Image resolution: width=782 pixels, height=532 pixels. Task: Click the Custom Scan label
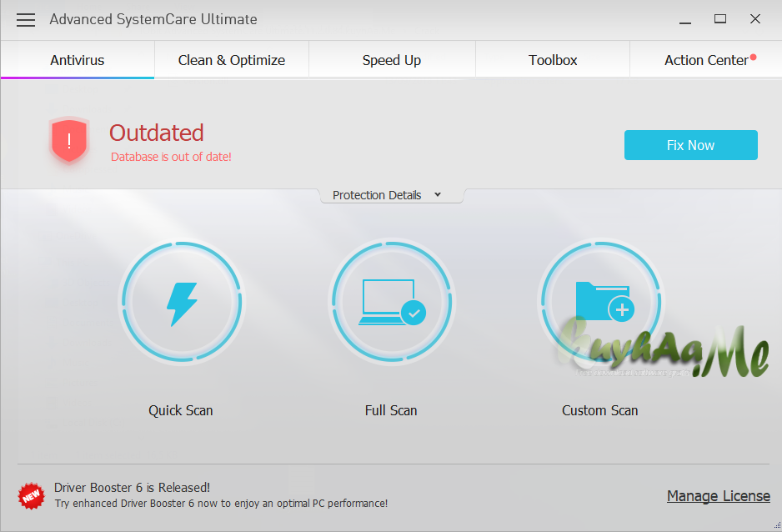pyautogui.click(x=600, y=410)
